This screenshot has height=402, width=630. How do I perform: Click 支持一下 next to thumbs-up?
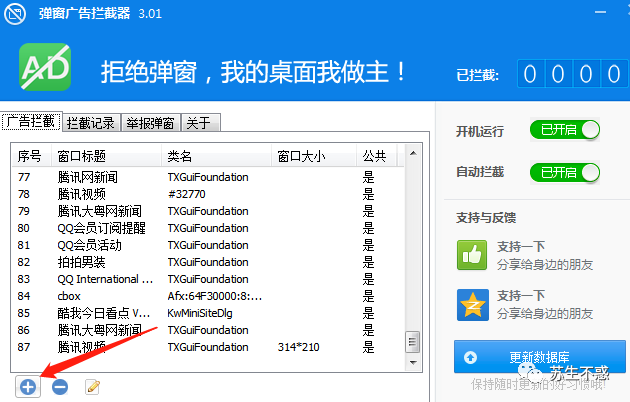coord(521,246)
